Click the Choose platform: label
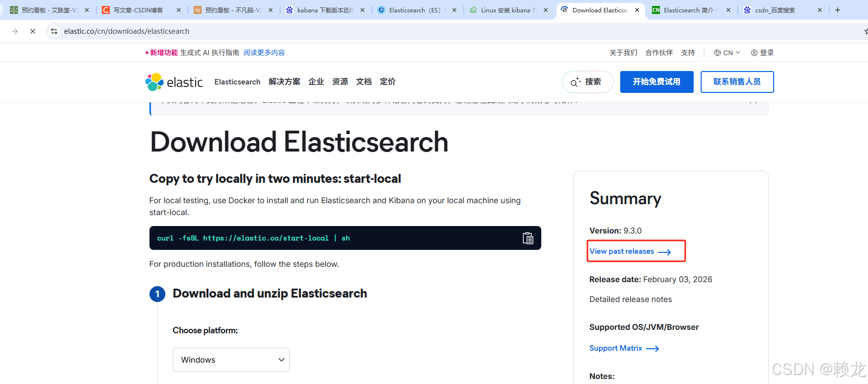This screenshot has height=384, width=868. click(x=205, y=330)
